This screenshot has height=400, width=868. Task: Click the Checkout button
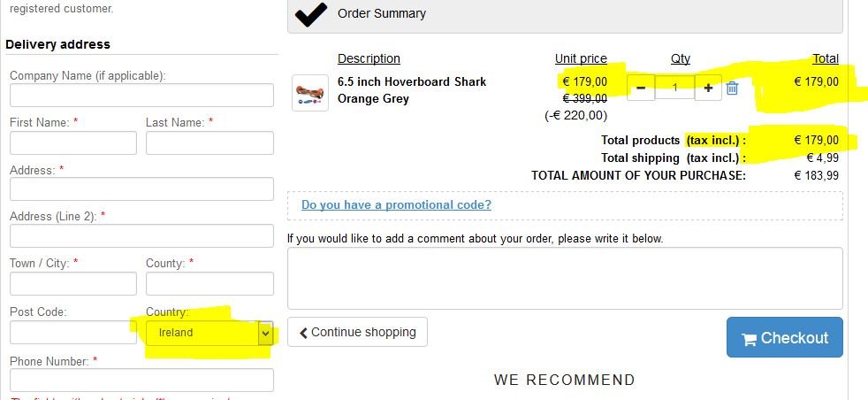(784, 337)
